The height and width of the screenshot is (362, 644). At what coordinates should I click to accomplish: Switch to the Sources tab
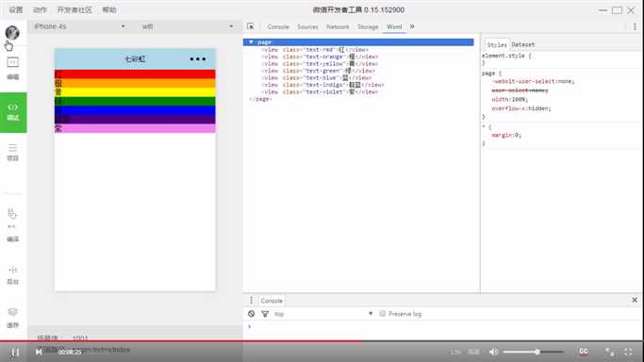coord(307,26)
